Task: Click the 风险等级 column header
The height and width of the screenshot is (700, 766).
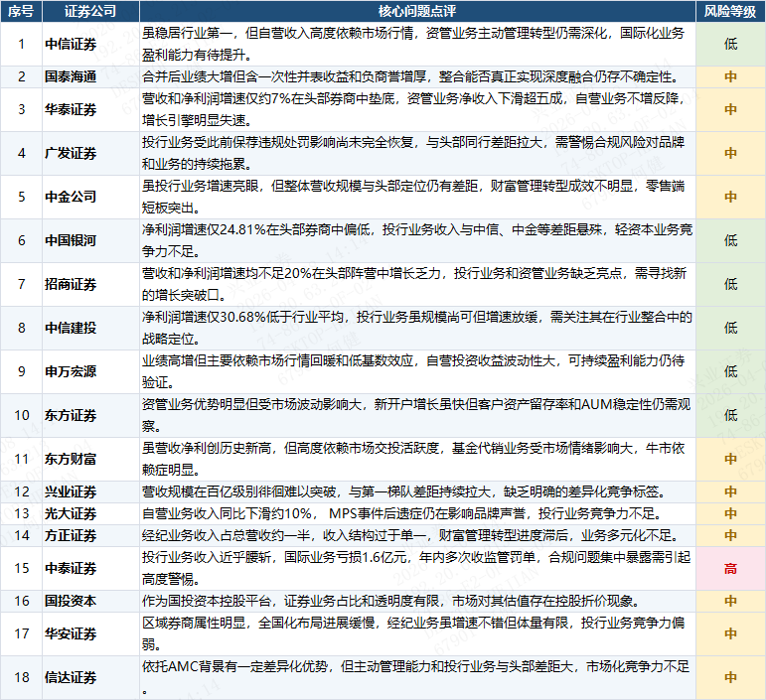Action: point(730,11)
